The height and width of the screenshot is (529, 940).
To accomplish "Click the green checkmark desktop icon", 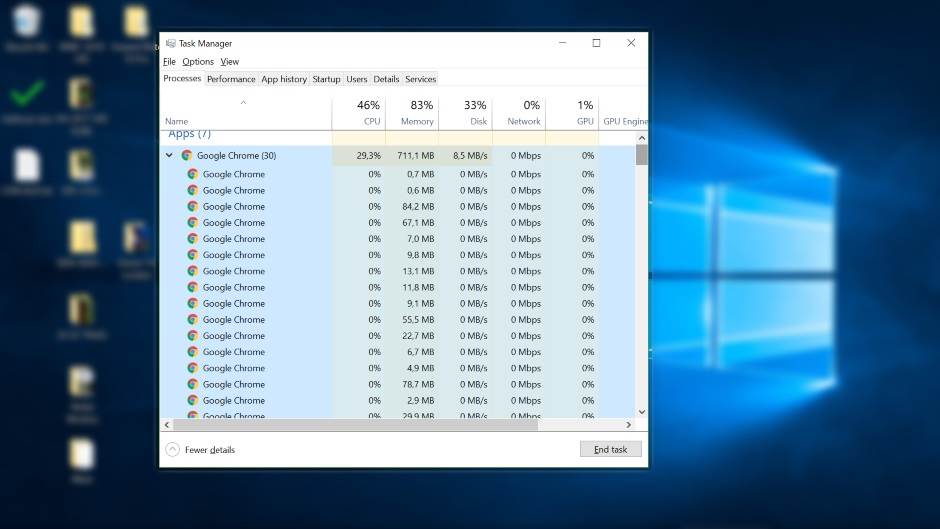I will pos(27,93).
